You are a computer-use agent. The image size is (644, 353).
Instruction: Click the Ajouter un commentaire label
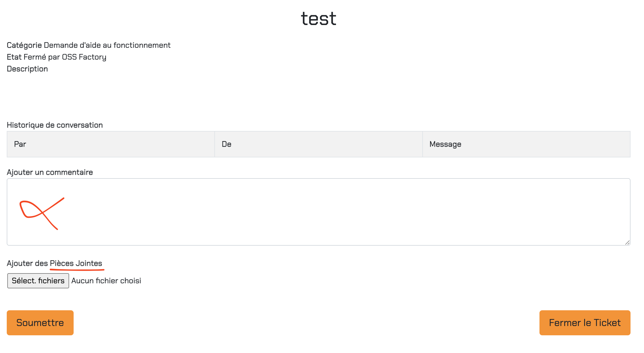point(50,172)
